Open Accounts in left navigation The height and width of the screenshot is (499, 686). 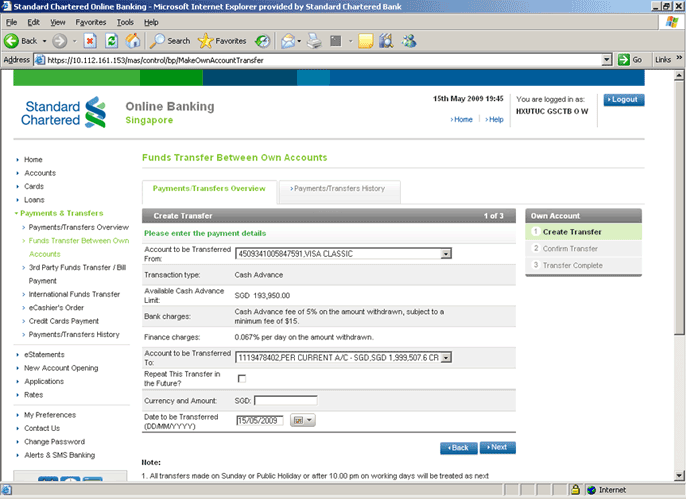(x=40, y=173)
